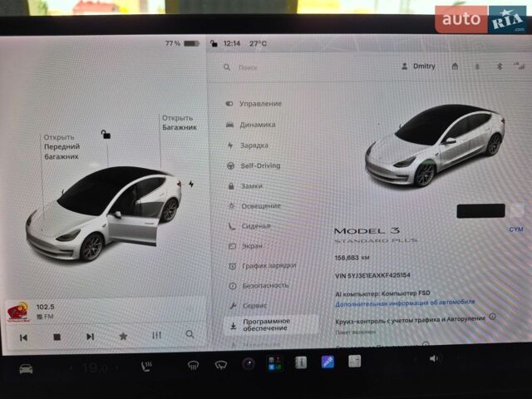Open the media search icon
532x399 pixels.
coord(190,334)
